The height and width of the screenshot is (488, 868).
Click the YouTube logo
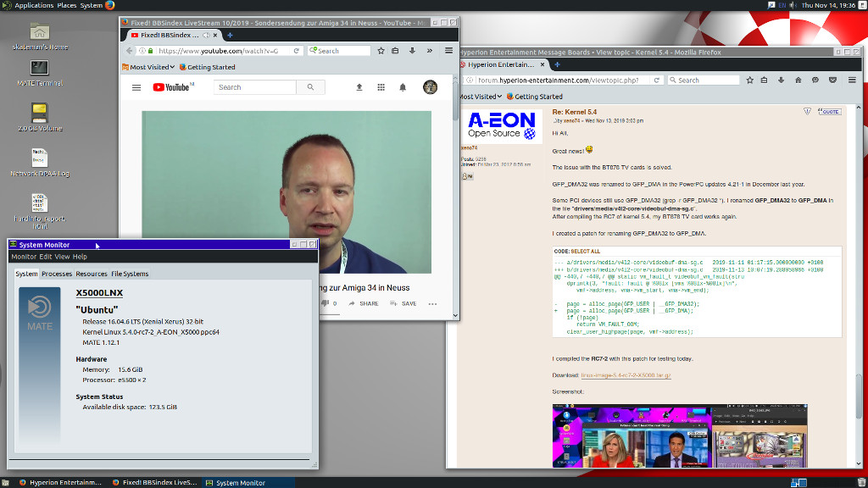pyautogui.click(x=173, y=87)
